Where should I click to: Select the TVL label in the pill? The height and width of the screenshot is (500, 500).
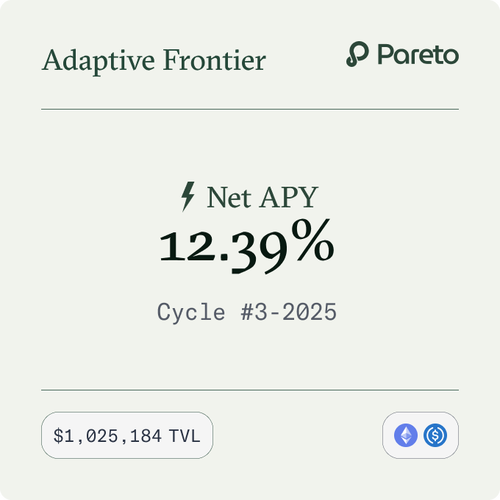point(184,436)
